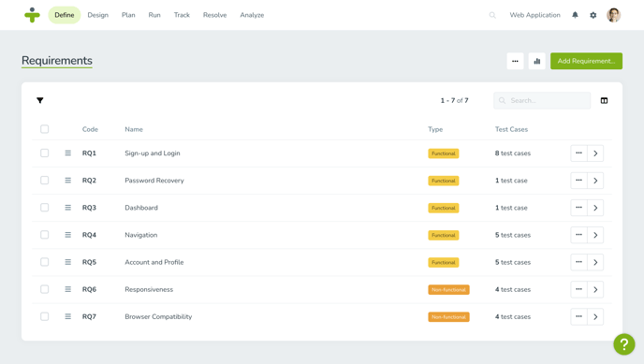Viewport: 644px width, 364px height.
Task: Check the RQ1 row checkbox
Action: (44, 153)
